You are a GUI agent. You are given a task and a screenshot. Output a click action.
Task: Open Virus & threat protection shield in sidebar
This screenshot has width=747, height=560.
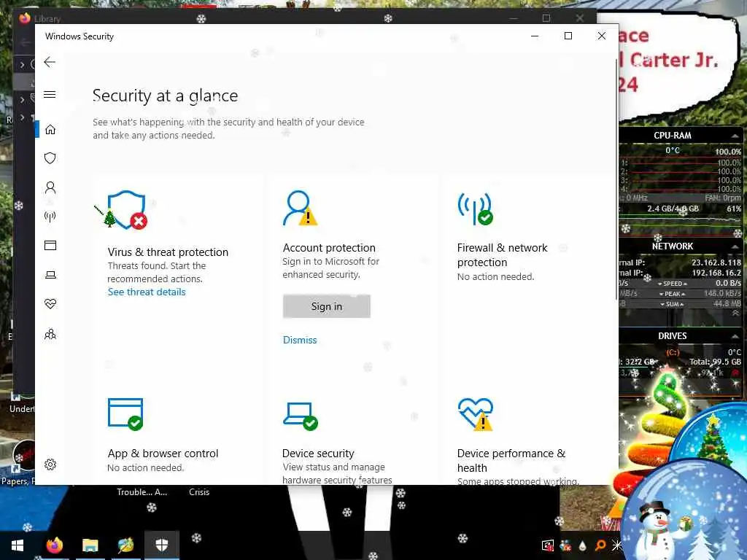(50, 158)
